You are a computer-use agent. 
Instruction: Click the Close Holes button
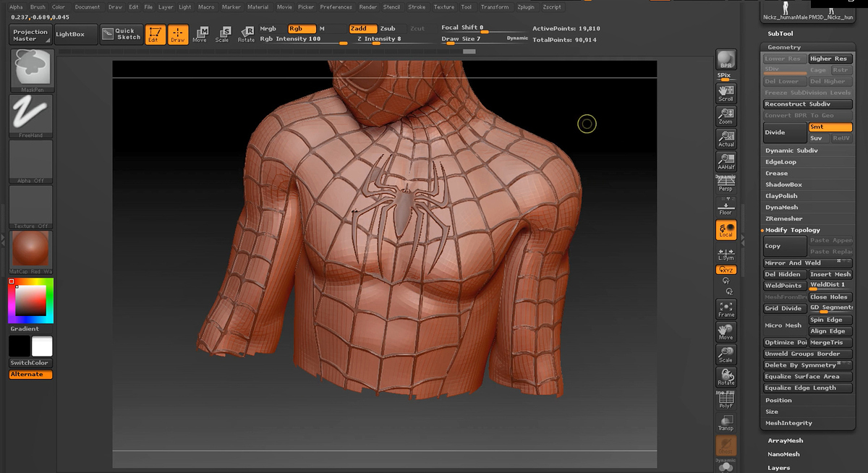pyautogui.click(x=830, y=297)
